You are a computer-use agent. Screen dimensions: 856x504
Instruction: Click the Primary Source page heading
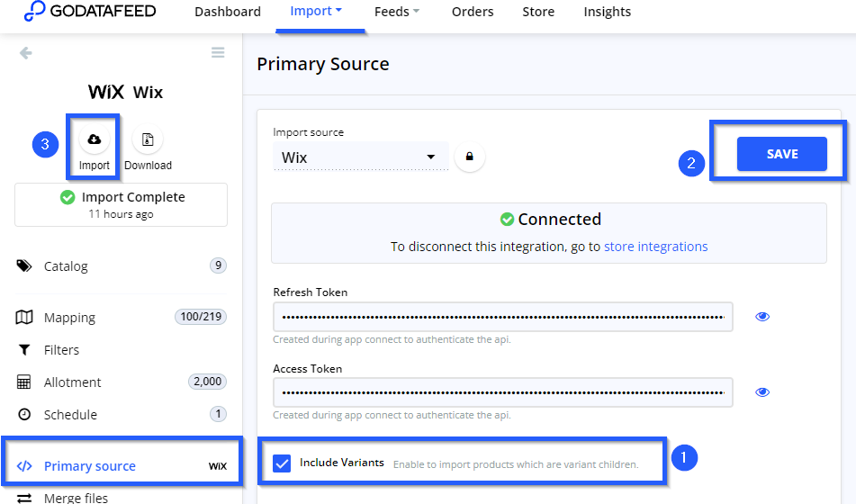(323, 64)
